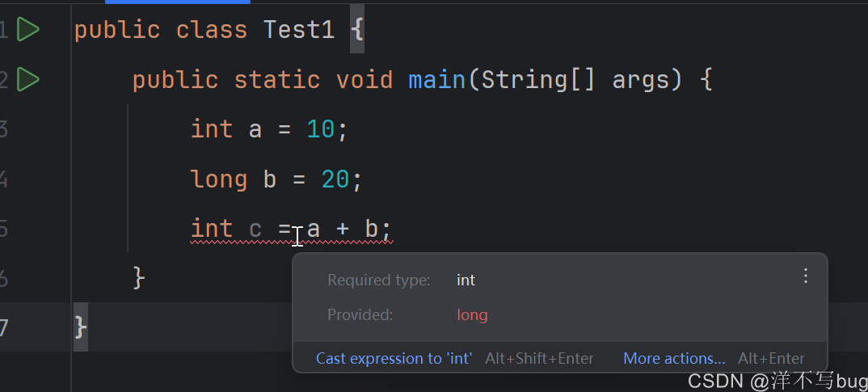This screenshot has height=392, width=868.
Task: Open the tooltip three-dot options menu
Action: 806,276
